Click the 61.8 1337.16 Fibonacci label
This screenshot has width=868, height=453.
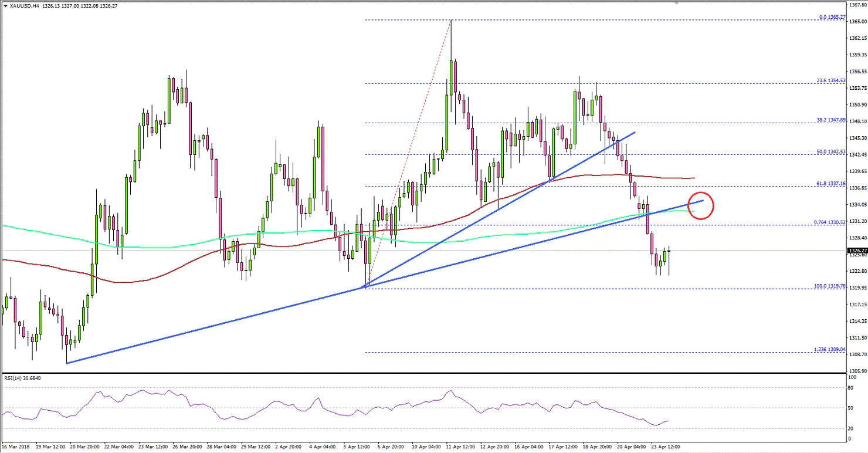(x=832, y=185)
